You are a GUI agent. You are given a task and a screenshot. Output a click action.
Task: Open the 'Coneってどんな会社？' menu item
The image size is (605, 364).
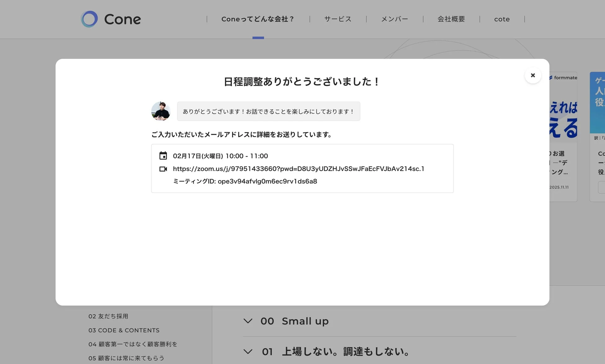pos(258,19)
